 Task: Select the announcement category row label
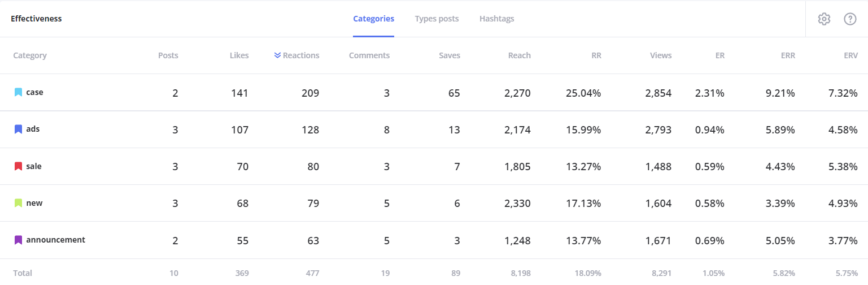pyautogui.click(x=55, y=240)
